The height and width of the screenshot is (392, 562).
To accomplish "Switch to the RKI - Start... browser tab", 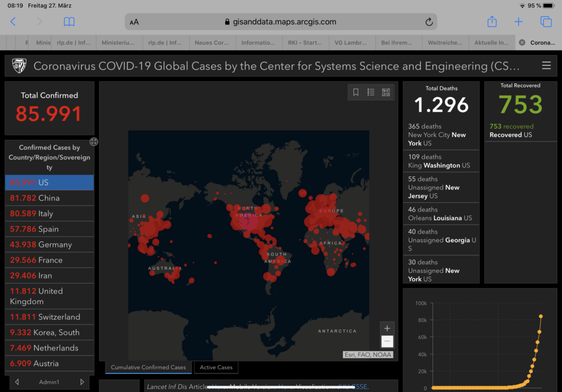I will (305, 43).
